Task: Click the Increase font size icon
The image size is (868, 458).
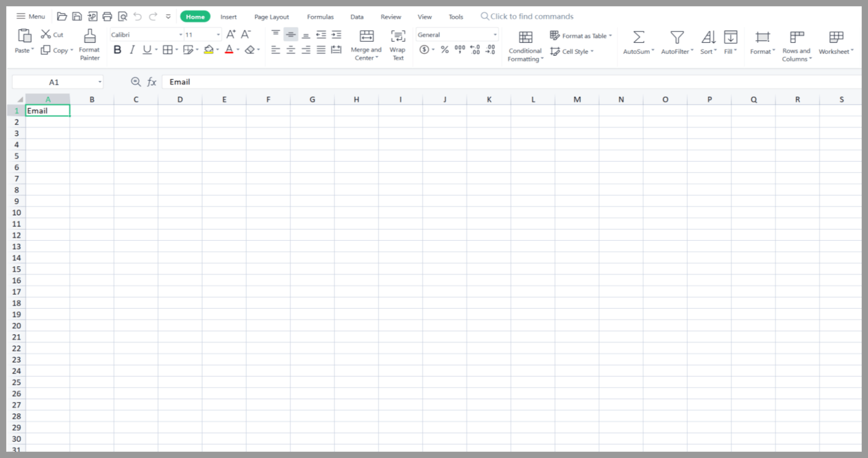Action: pos(231,35)
